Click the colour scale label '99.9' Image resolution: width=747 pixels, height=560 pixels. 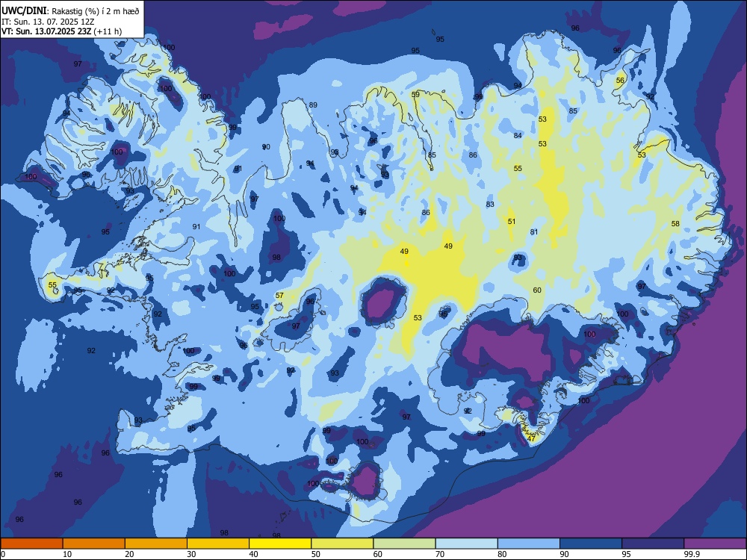pos(691,554)
